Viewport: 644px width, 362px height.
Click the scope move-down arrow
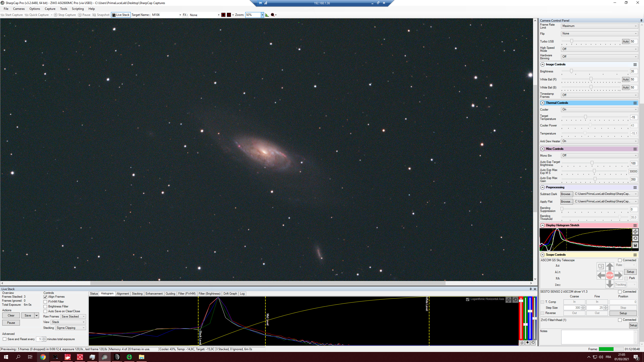pyautogui.click(x=610, y=284)
